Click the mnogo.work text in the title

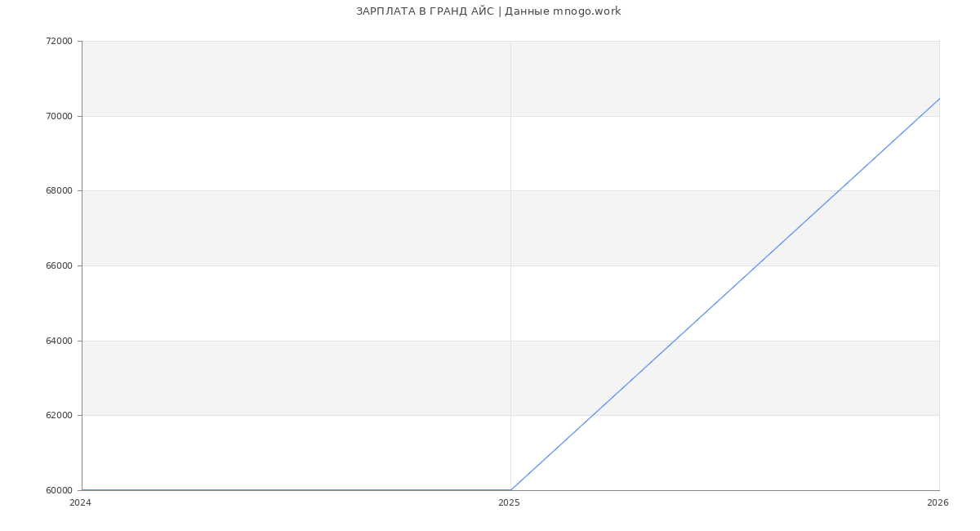[587, 11]
